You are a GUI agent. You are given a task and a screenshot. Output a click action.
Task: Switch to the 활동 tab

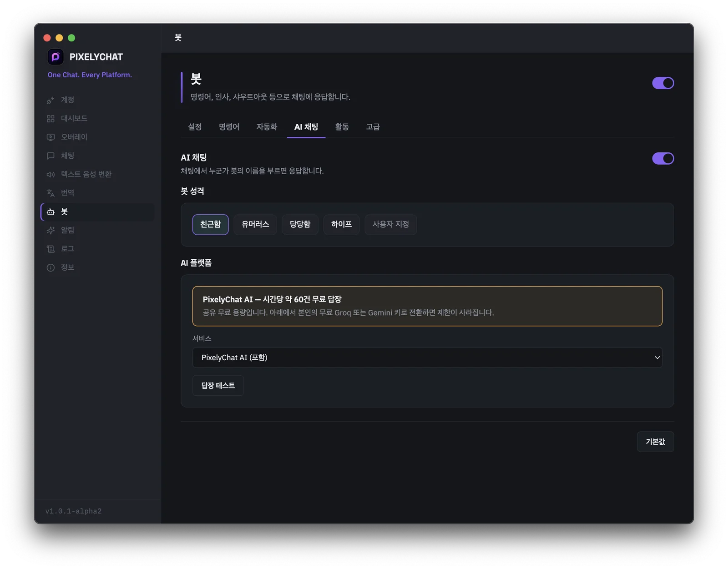[342, 127]
